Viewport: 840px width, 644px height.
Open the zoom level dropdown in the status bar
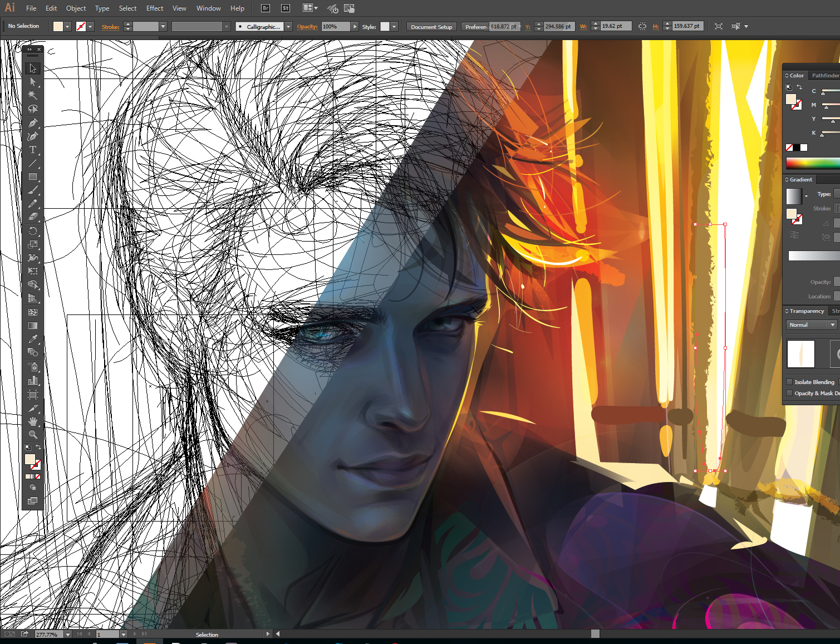pyautogui.click(x=68, y=634)
